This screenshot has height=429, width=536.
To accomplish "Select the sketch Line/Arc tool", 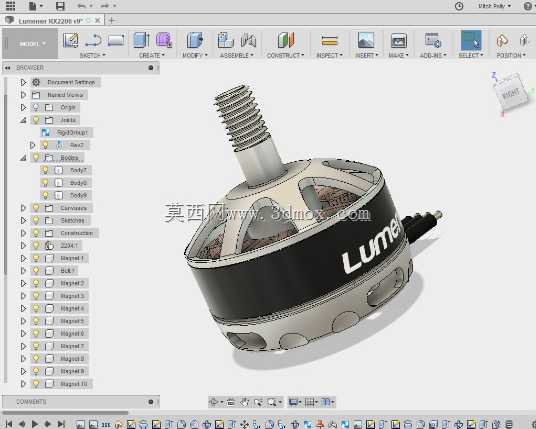I will tap(93, 40).
